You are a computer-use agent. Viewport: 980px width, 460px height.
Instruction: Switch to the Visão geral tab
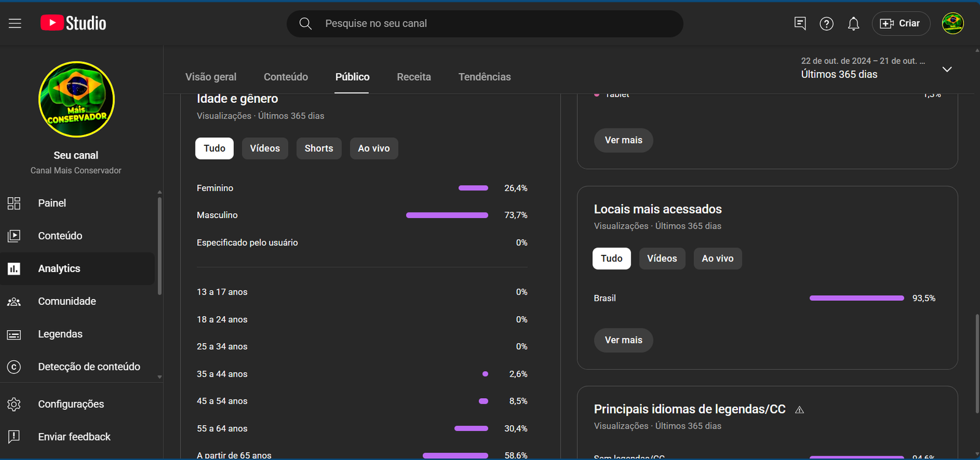[x=211, y=77]
